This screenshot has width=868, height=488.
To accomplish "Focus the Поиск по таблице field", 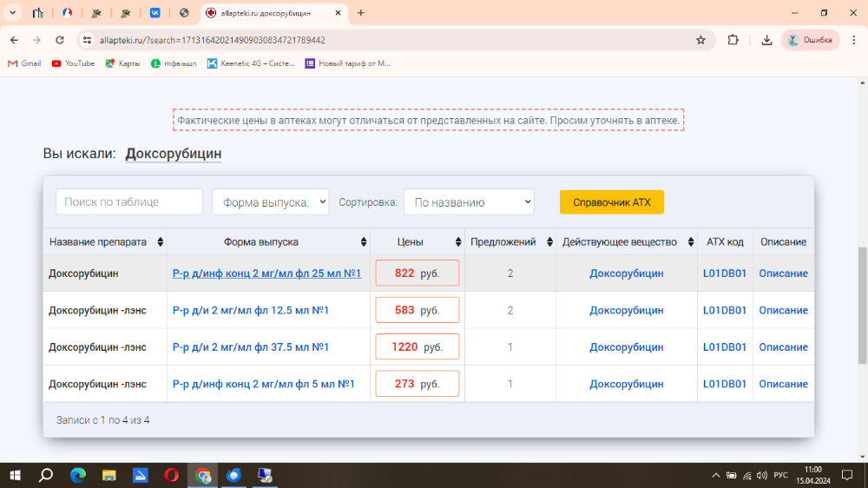I will pyautogui.click(x=129, y=202).
